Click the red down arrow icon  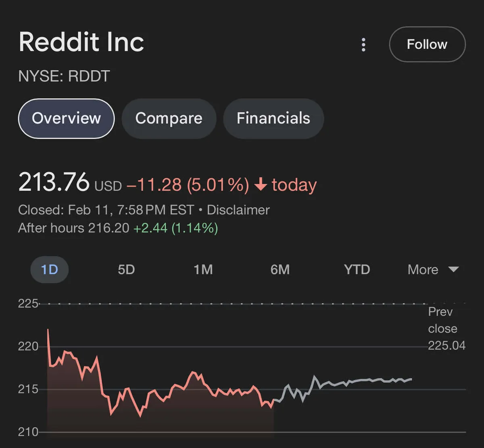[x=261, y=185]
